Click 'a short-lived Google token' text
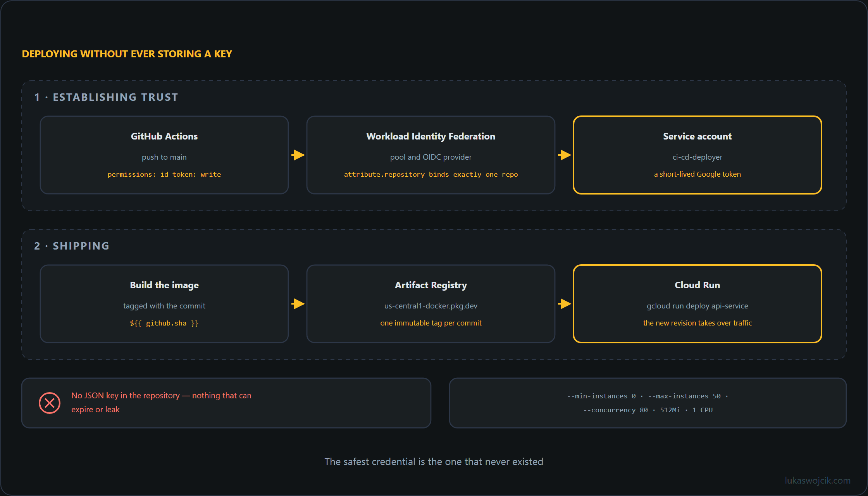Image resolution: width=868 pixels, height=496 pixels. [697, 174]
